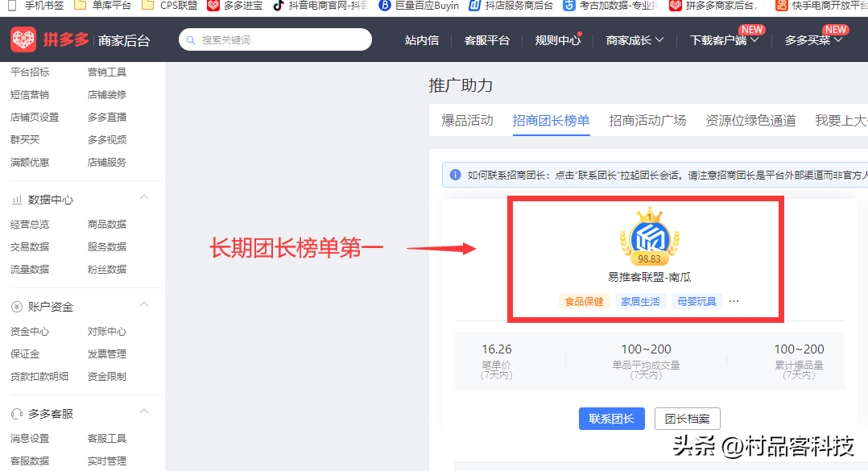868x471 pixels.
Task: Collapse the 数据中心 sidebar section
Action: click(143, 197)
